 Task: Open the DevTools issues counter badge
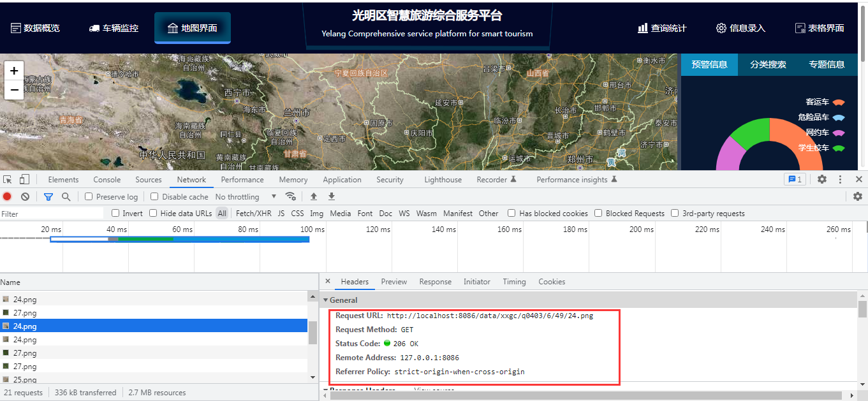click(795, 180)
